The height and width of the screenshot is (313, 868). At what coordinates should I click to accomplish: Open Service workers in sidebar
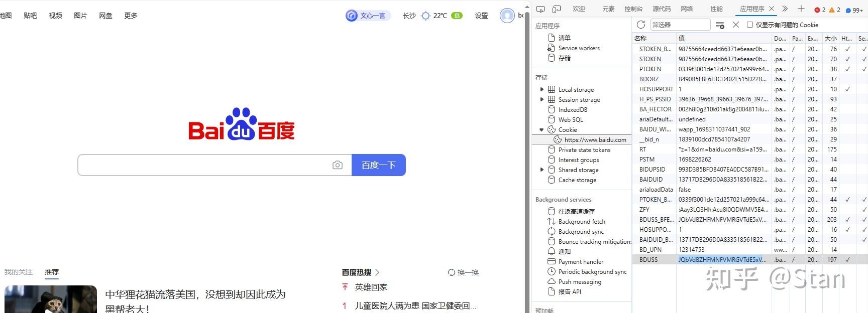(x=579, y=48)
